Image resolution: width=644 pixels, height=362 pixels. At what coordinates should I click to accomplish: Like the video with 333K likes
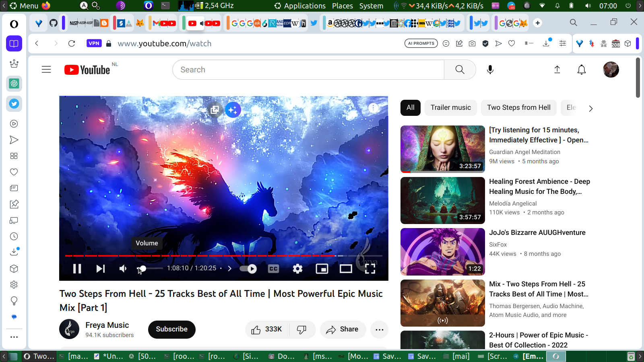(267, 329)
